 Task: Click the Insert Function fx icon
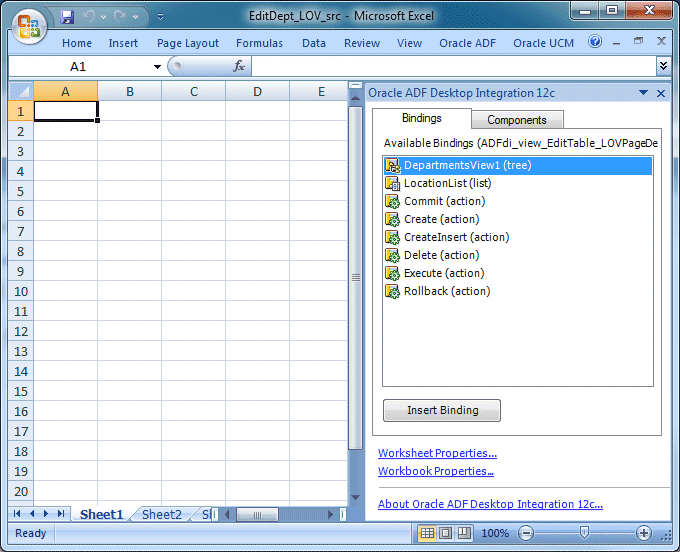[x=239, y=66]
